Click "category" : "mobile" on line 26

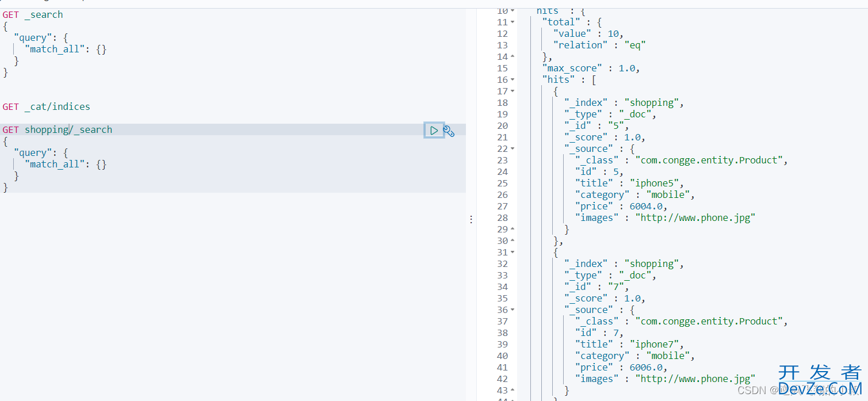[635, 194]
